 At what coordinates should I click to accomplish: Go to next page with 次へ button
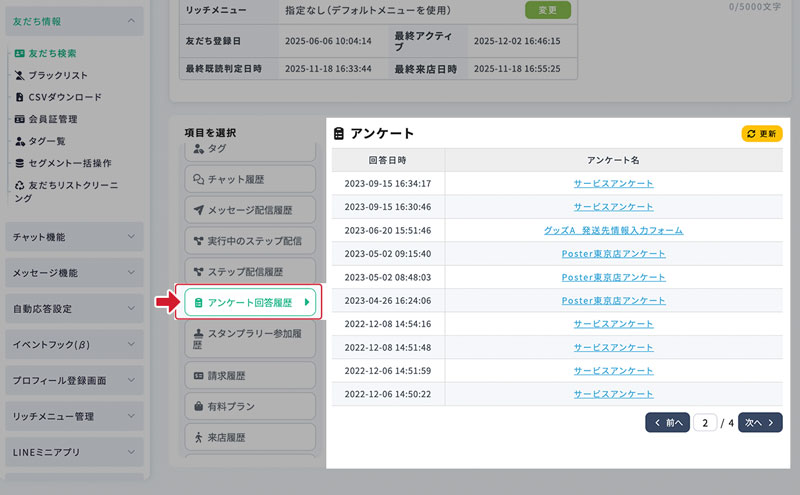760,423
